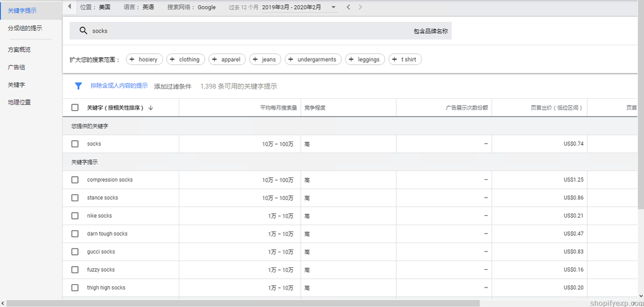Click the blue filter funnel icon

pyautogui.click(x=79, y=86)
